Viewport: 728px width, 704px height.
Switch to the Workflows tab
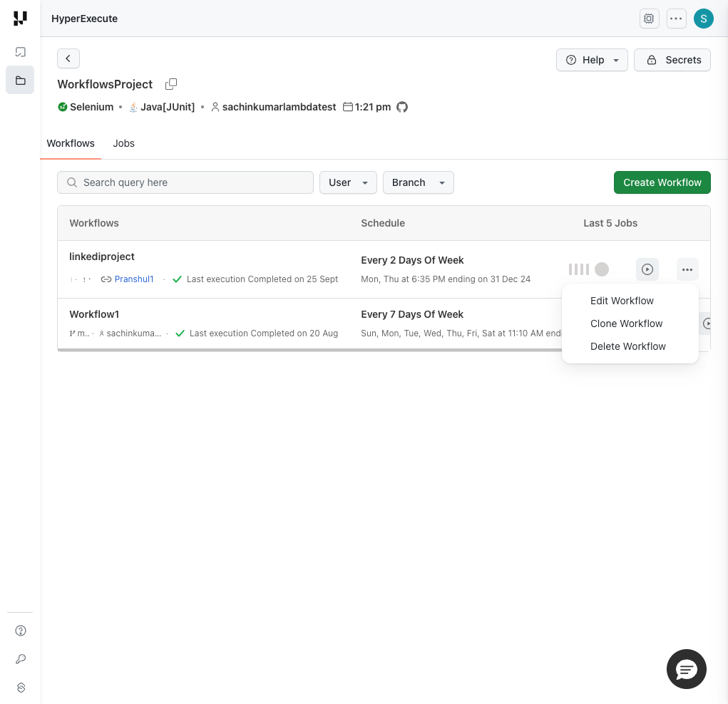(x=71, y=143)
